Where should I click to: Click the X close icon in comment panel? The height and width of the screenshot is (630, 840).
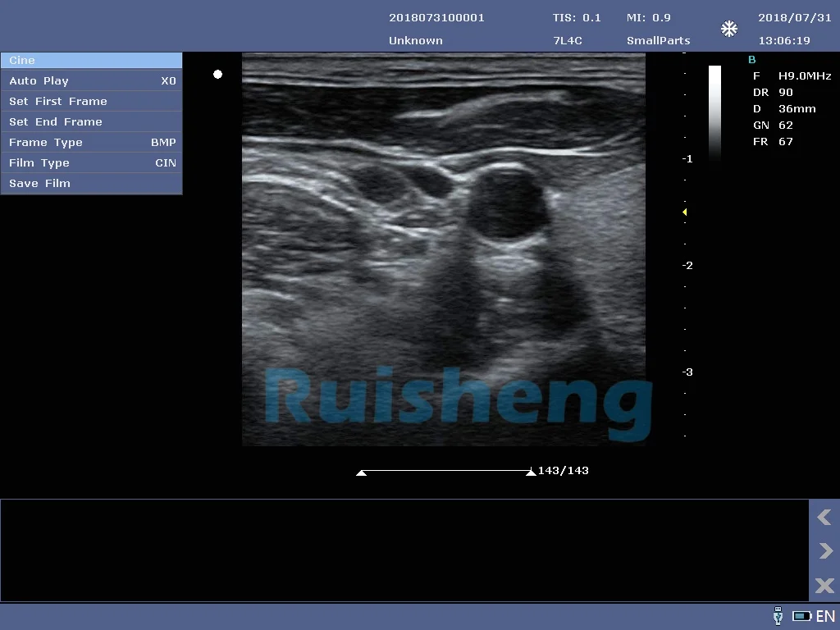coord(824,586)
